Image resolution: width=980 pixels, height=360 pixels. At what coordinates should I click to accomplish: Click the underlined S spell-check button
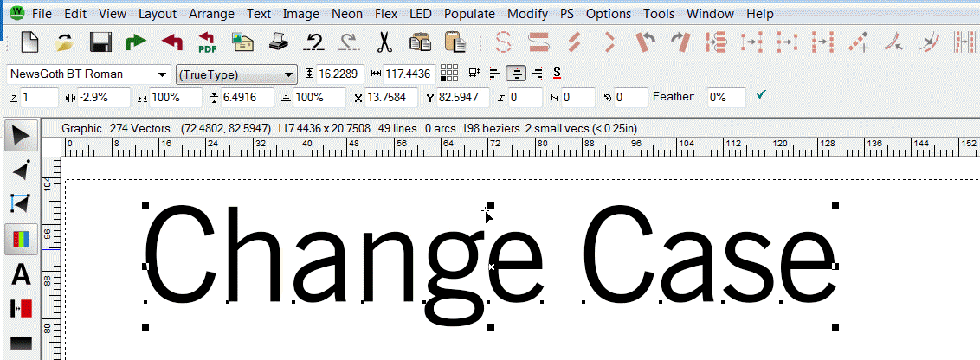tap(557, 74)
